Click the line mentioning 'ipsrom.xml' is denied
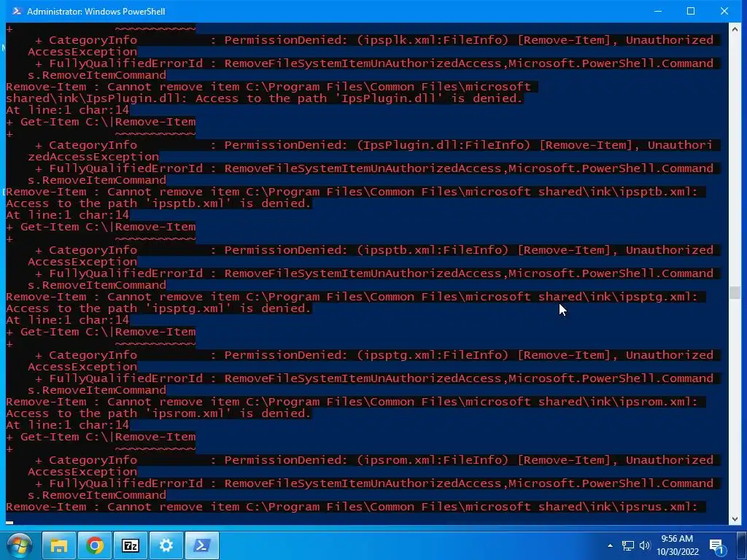Viewport: 747px width, 560px height. (158, 413)
